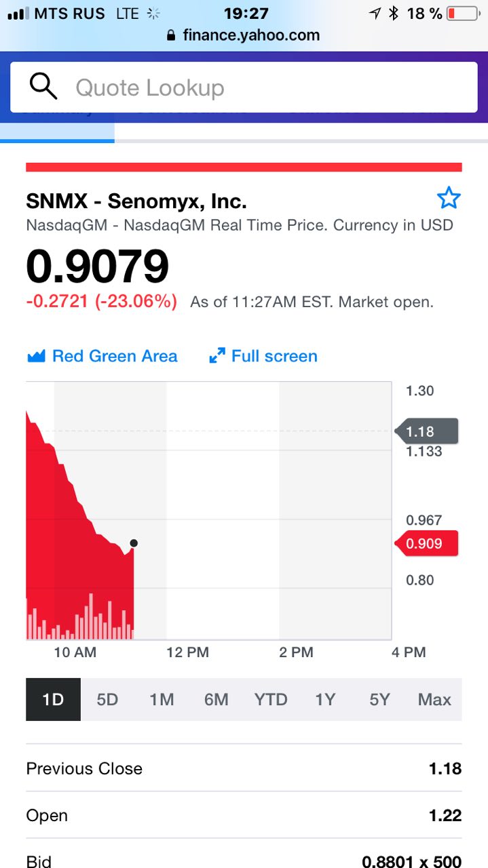Image resolution: width=488 pixels, height=868 pixels.
Task: Tap the magnifying glass search icon
Action: coord(43,87)
